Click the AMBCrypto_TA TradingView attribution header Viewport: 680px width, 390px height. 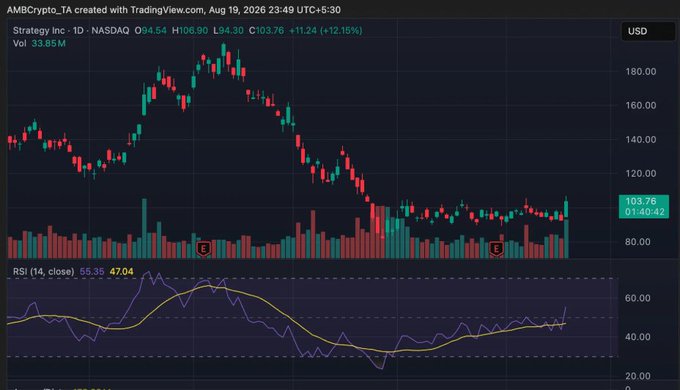(173, 10)
